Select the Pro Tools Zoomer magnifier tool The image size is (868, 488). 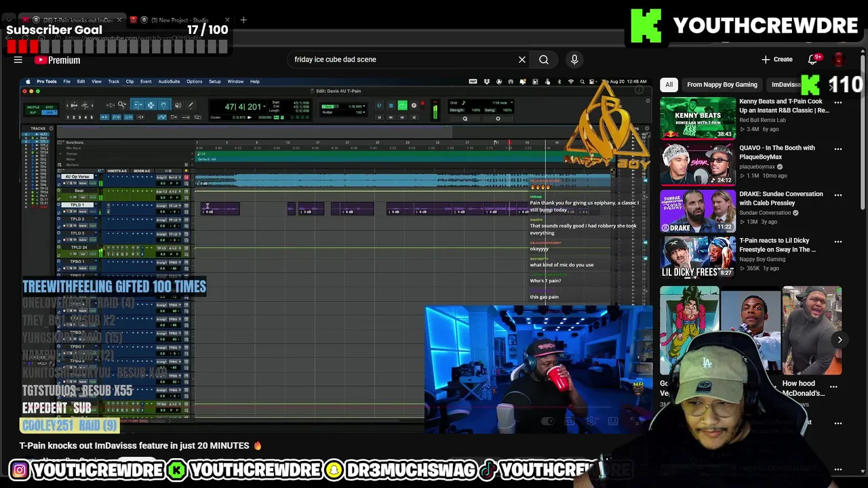tap(121, 104)
